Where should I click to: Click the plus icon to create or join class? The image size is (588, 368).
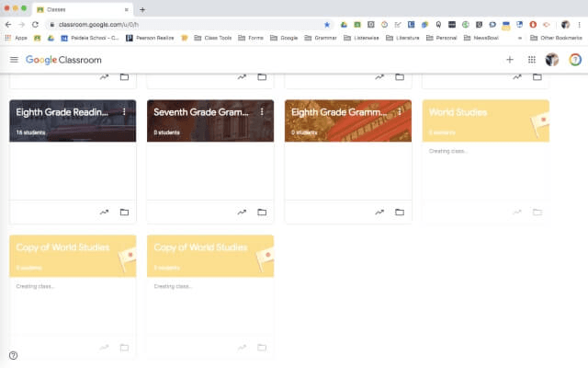point(509,60)
